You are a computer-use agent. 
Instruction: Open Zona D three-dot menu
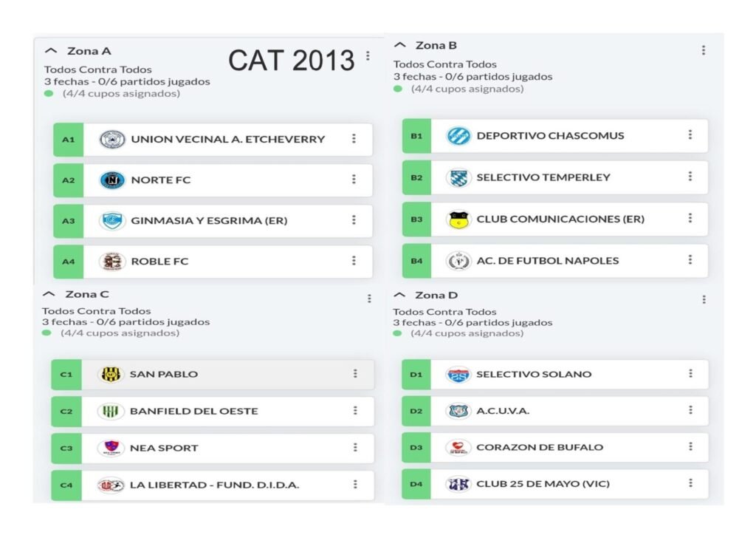pos(704,299)
